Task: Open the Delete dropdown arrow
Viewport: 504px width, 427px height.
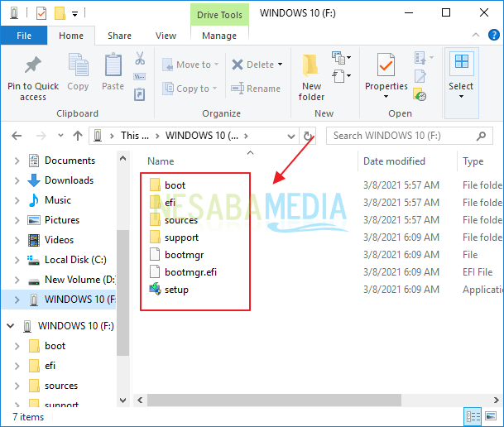Action: point(281,65)
